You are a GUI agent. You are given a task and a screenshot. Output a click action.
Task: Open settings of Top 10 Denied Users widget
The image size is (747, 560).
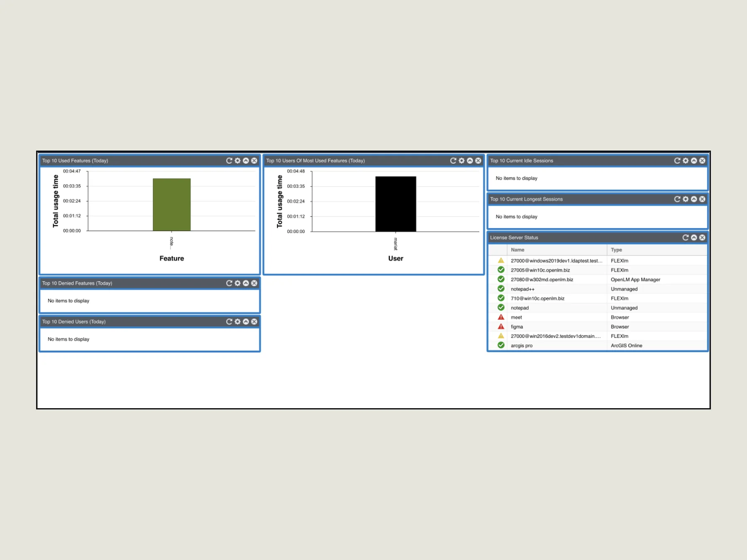[x=237, y=321]
